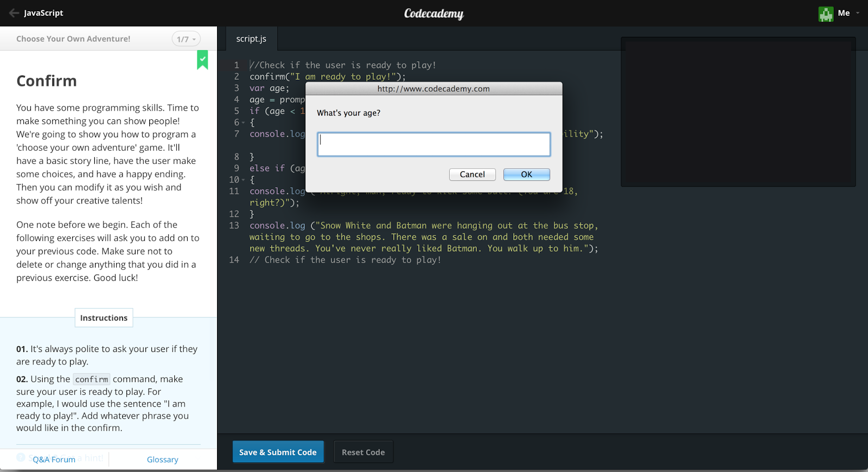Select the script.js tab
The height and width of the screenshot is (472, 868).
(x=251, y=39)
